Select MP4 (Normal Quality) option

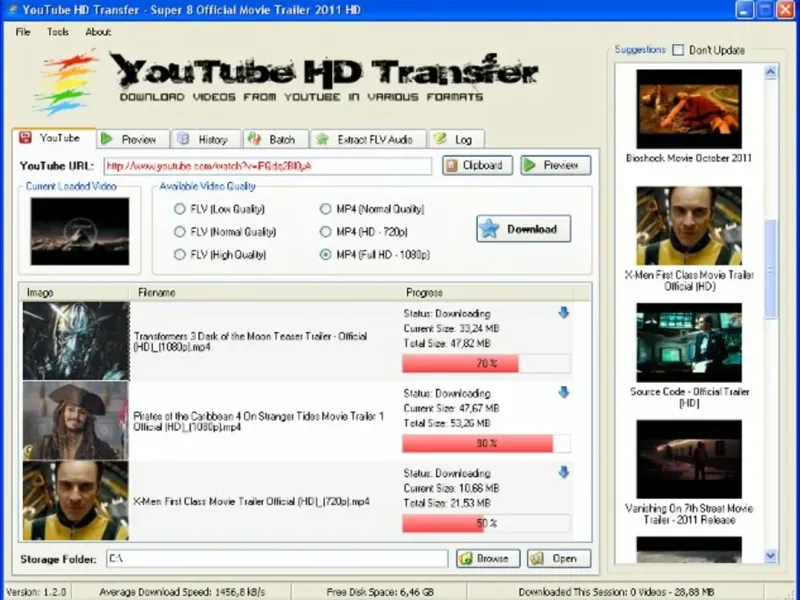[x=326, y=209]
